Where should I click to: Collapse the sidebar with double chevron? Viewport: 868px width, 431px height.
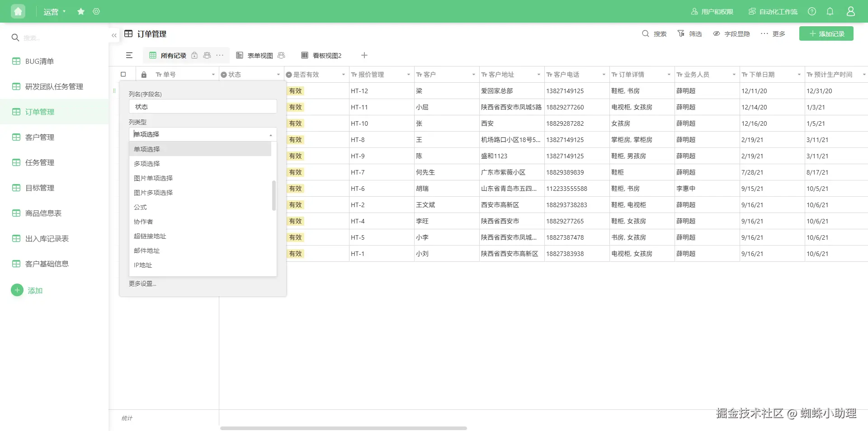click(114, 35)
